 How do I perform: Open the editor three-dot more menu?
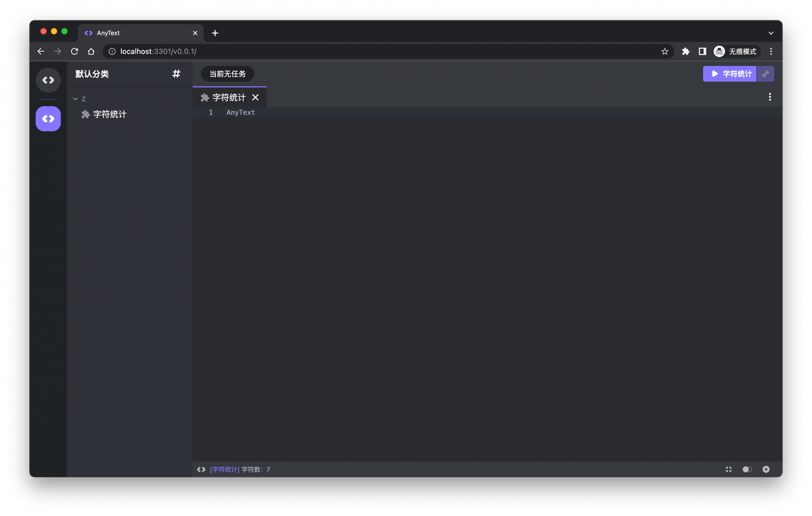(770, 97)
